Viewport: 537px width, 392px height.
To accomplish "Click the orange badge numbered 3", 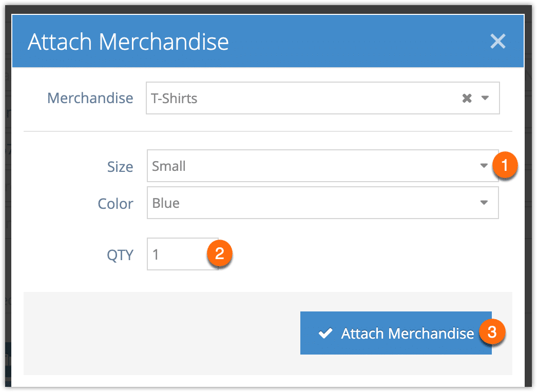I will click(492, 332).
